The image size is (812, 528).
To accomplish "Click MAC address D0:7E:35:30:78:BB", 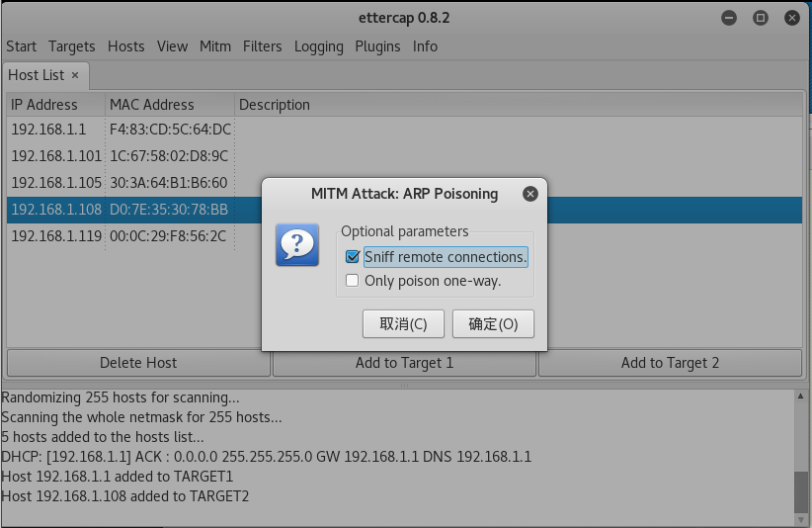I will (x=168, y=210).
